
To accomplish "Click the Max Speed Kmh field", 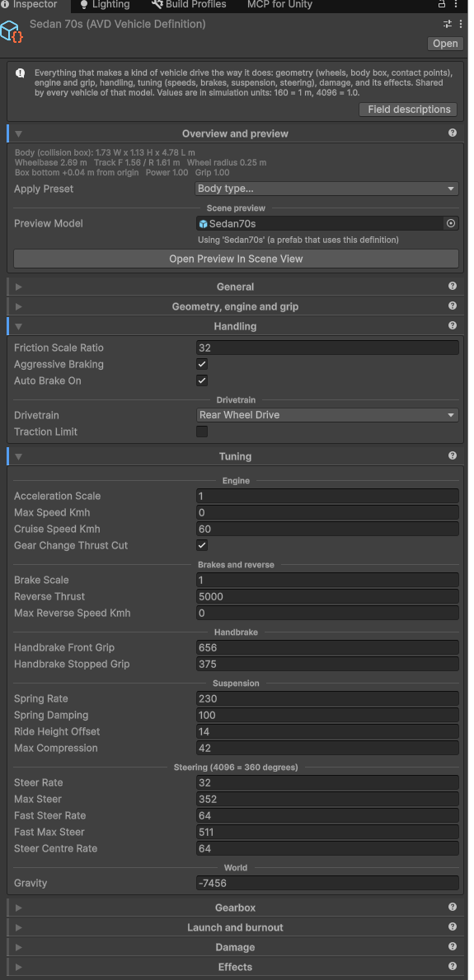I will [x=327, y=512].
